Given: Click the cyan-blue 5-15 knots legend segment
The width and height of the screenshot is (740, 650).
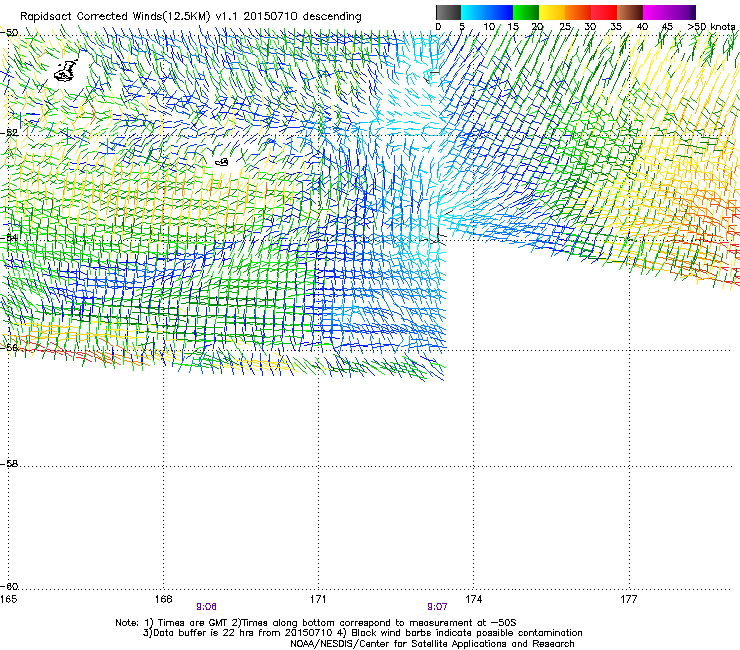Looking at the screenshot, I should (487, 12).
